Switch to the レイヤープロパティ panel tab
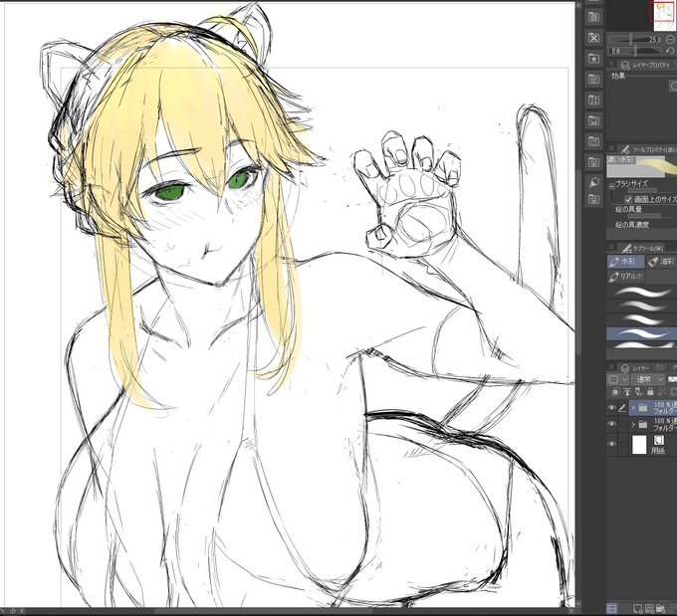Image resolution: width=677 pixels, height=616 pixels. pos(646,66)
